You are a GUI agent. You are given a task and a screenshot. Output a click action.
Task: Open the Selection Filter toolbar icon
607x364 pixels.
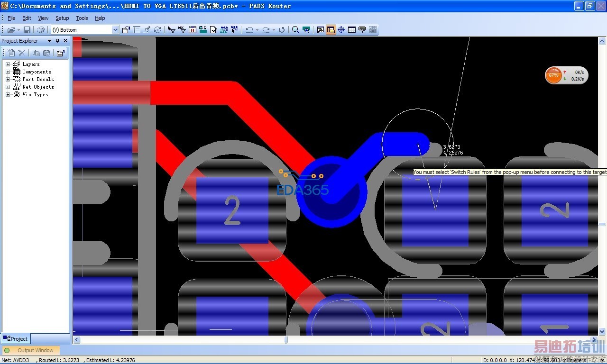coord(172,30)
